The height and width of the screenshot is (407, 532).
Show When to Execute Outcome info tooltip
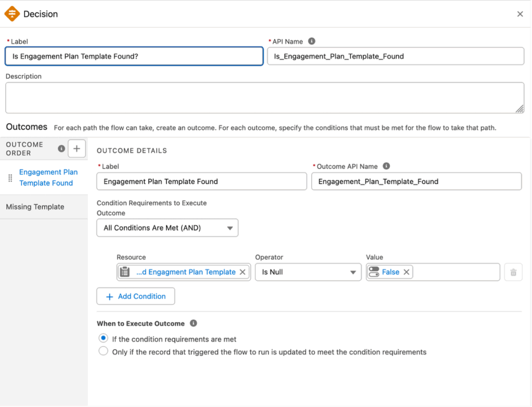[x=193, y=323]
